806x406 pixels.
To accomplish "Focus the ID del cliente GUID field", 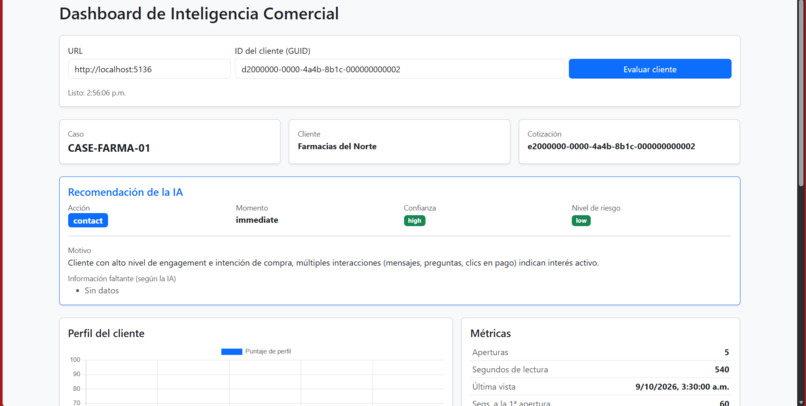I will click(399, 69).
